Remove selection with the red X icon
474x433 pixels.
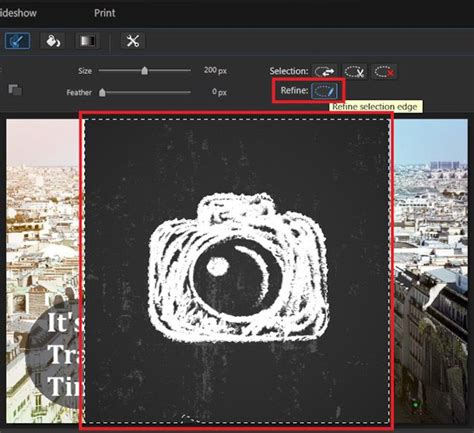point(384,71)
